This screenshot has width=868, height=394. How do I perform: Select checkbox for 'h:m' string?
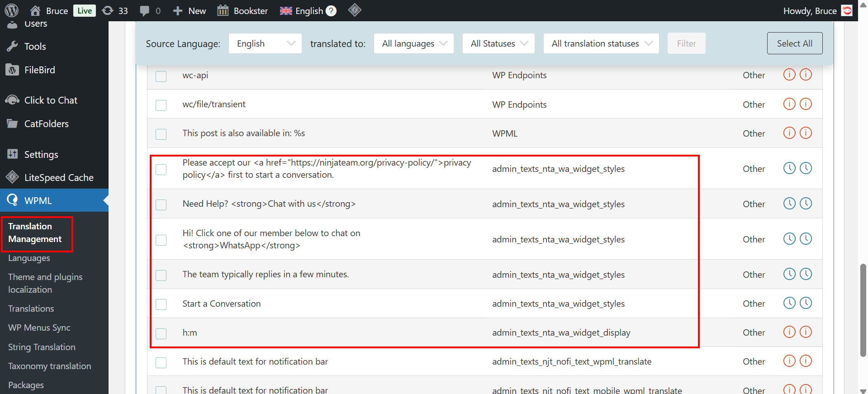(x=161, y=333)
